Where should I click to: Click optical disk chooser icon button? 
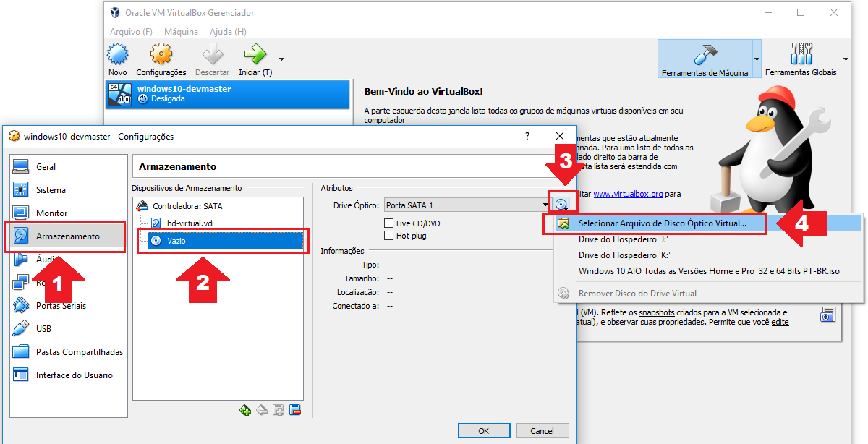tap(562, 205)
